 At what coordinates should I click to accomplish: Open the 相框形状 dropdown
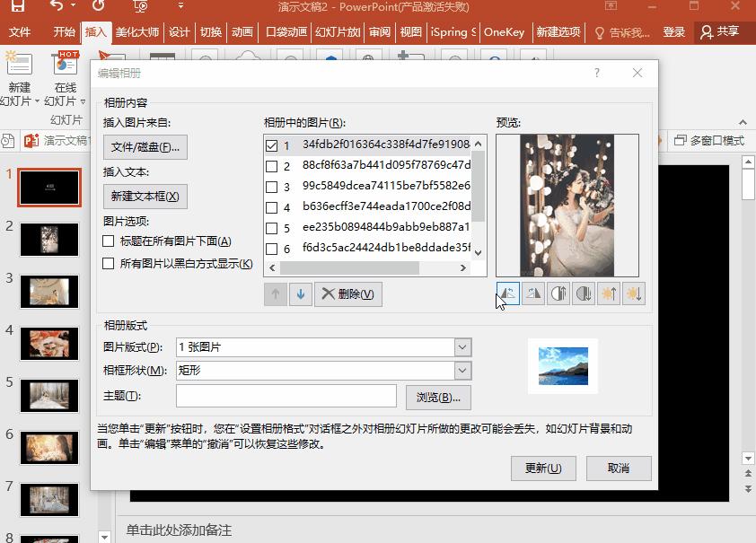pos(462,371)
